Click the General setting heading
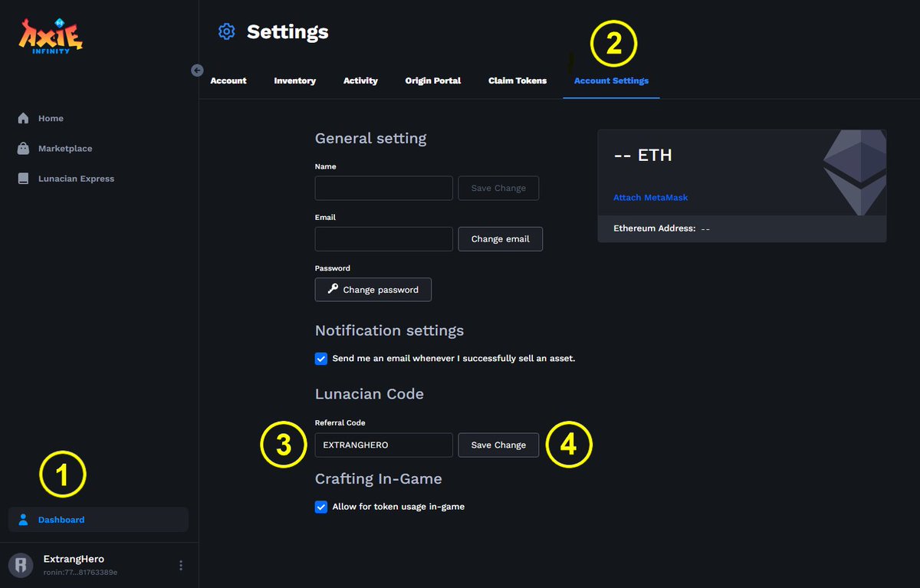The image size is (920, 588). (x=370, y=139)
